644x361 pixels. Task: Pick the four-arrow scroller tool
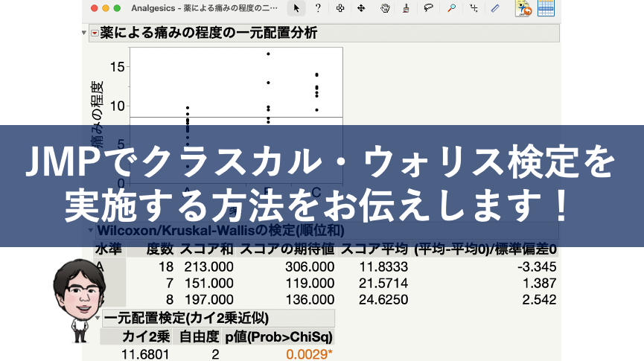click(361, 8)
